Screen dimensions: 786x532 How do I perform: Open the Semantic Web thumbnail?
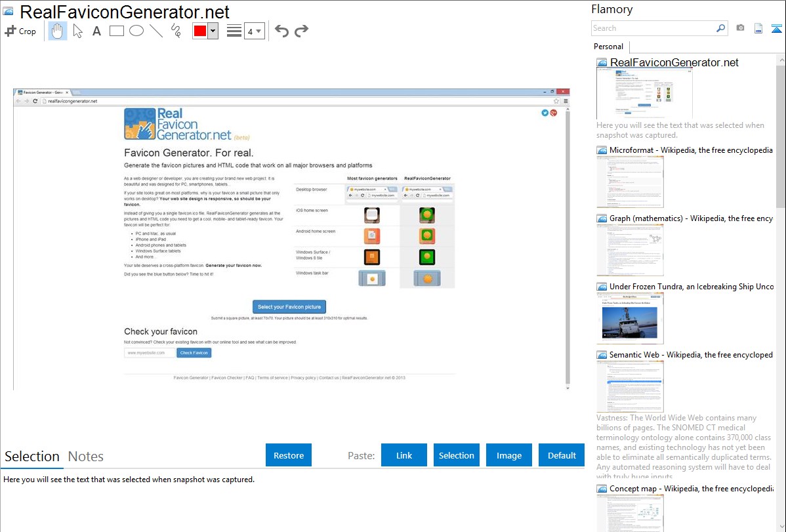[630, 386]
